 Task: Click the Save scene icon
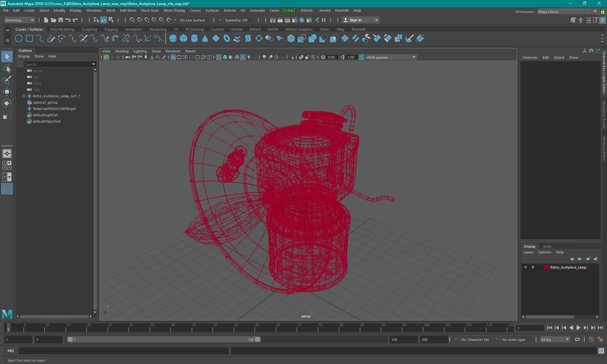[61, 20]
